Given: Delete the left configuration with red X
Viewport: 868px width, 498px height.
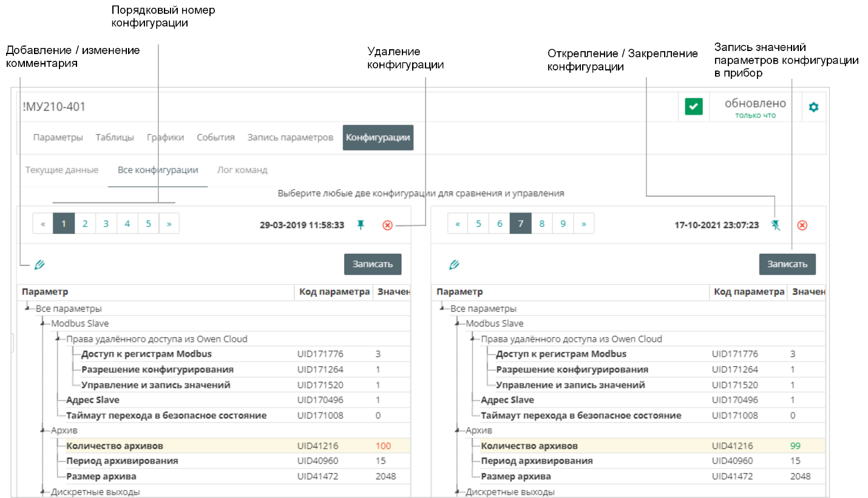Looking at the screenshot, I should coord(387,225).
